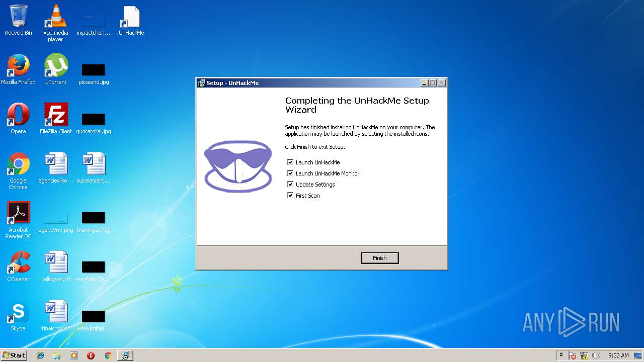Open Chrome from the taskbar
The width and height of the screenshot is (644, 362).
(108, 355)
